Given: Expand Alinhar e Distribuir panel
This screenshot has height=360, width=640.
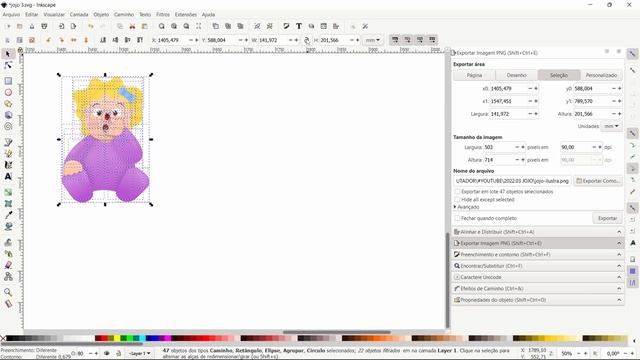Looking at the screenshot, I should click(538, 232).
